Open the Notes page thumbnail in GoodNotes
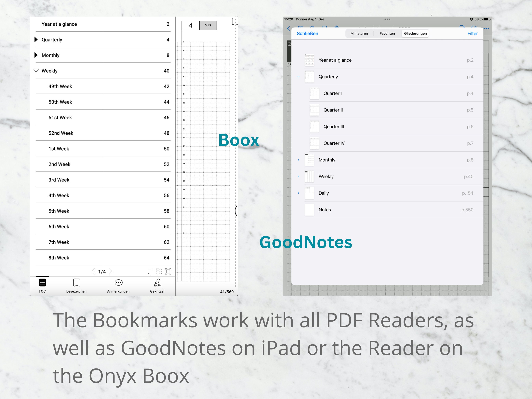532x399 pixels. (x=310, y=210)
